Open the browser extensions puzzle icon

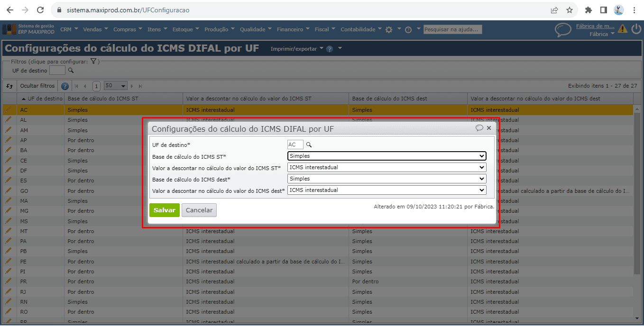pyautogui.click(x=589, y=10)
